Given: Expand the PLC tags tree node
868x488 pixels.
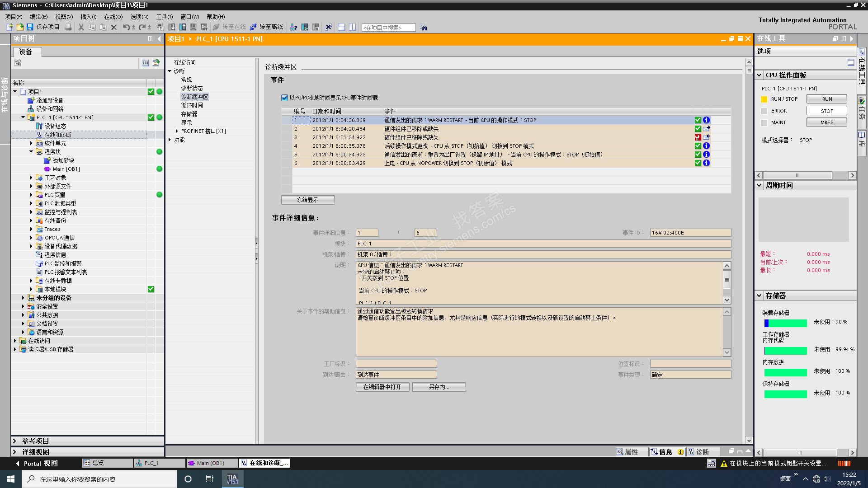Looking at the screenshot, I should pyautogui.click(x=31, y=195).
